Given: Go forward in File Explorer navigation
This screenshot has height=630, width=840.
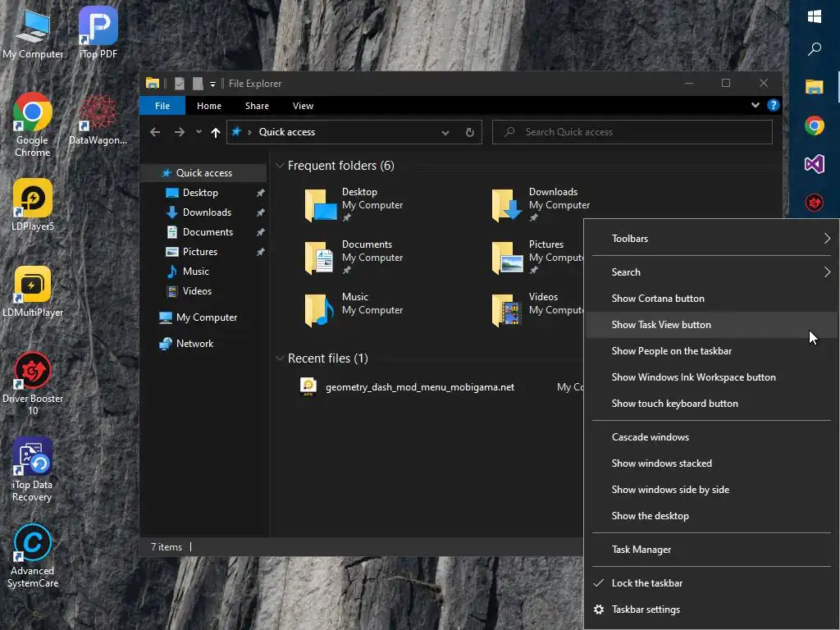Looking at the screenshot, I should pos(180,132).
